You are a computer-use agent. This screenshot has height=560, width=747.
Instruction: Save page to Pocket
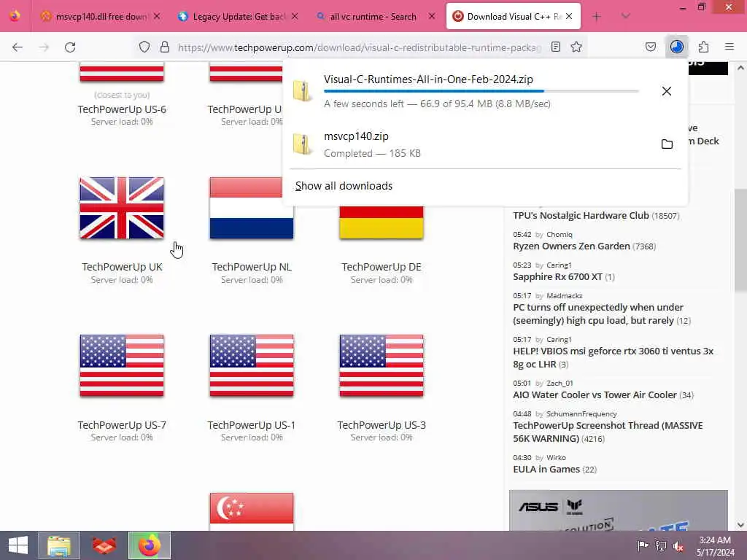650,47
